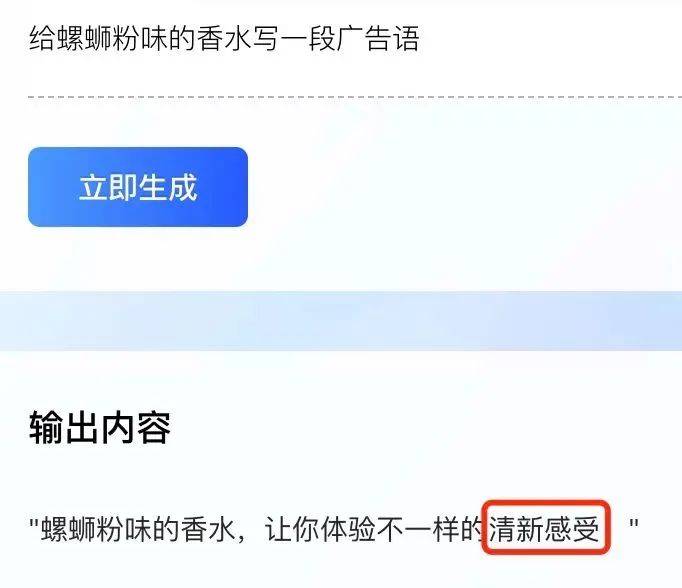Click the 内容 part of the heading
682x588 pixels.
(x=136, y=428)
